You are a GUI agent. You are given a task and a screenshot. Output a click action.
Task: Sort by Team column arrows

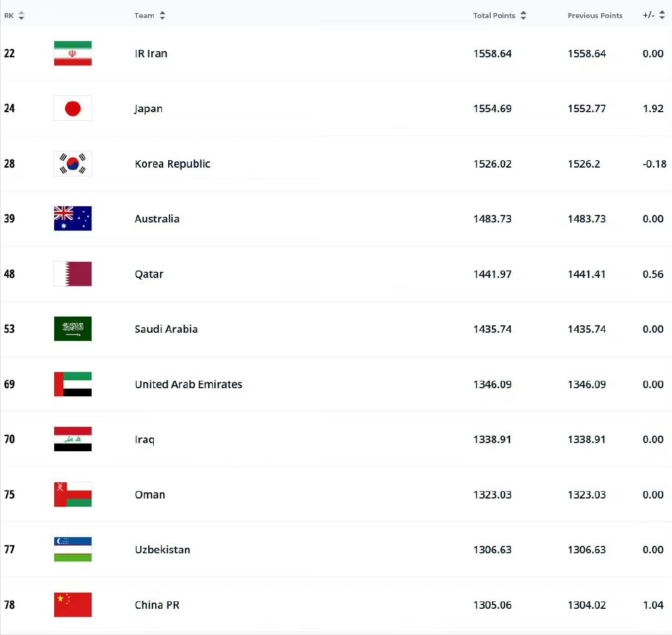(163, 16)
